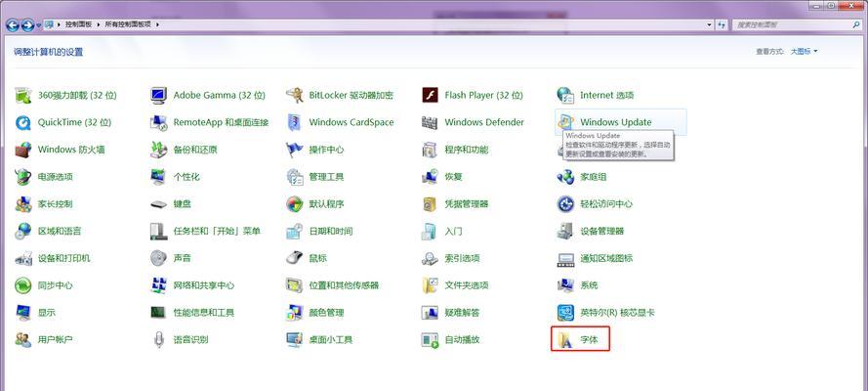This screenshot has width=868, height=391.
Task: Open the 同步中心 icon
Action: [23, 285]
